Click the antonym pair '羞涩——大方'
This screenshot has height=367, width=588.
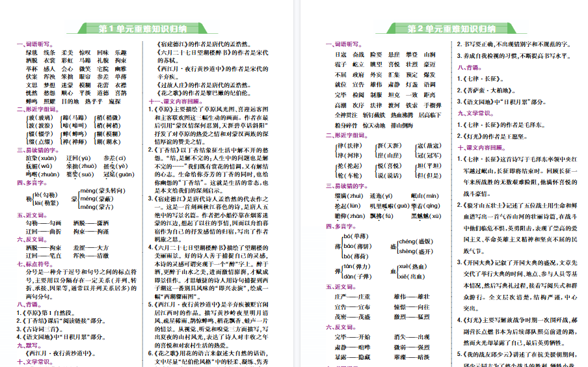(91, 248)
